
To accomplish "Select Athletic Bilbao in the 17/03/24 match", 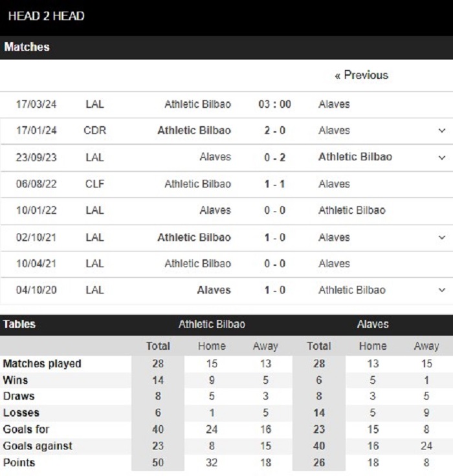I will pyautogui.click(x=198, y=104).
